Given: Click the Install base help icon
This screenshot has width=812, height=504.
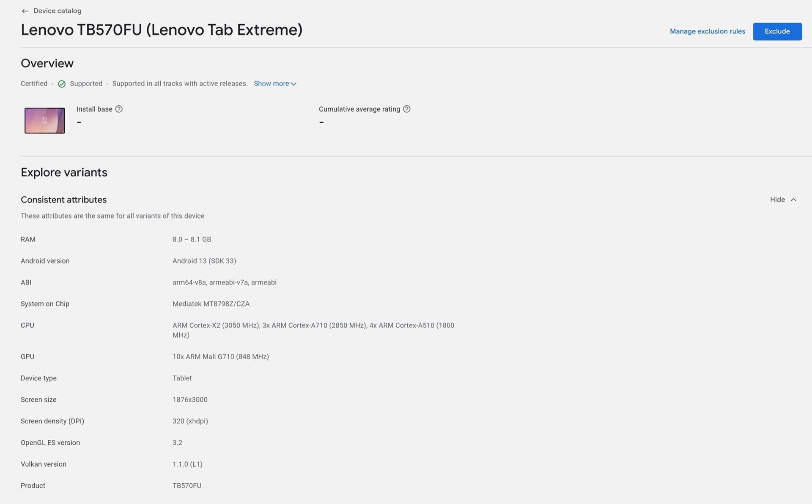Looking at the screenshot, I should pyautogui.click(x=119, y=109).
